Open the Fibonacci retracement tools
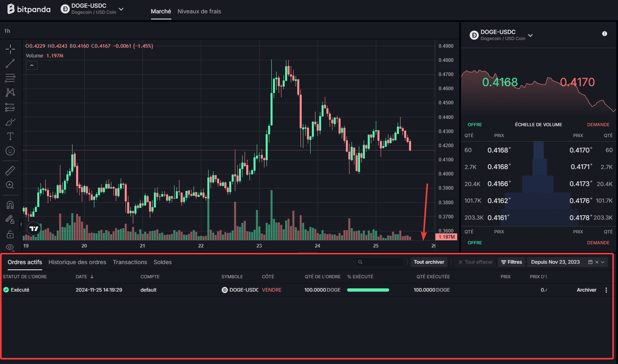Screen dimensions: 618x364 10,78
